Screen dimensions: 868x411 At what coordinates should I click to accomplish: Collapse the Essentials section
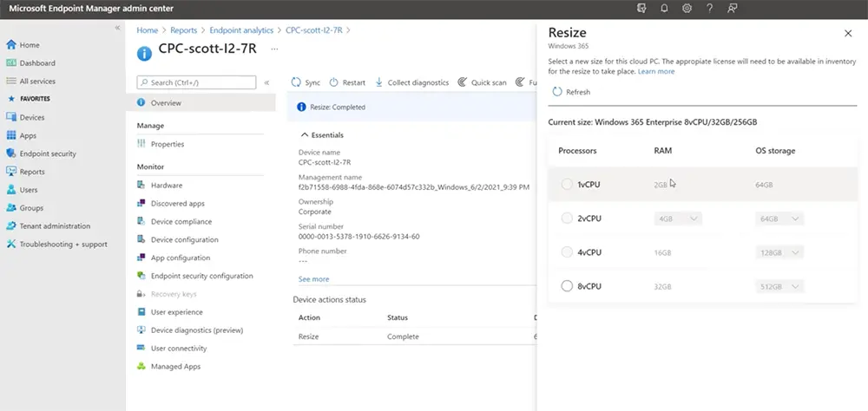322,135
